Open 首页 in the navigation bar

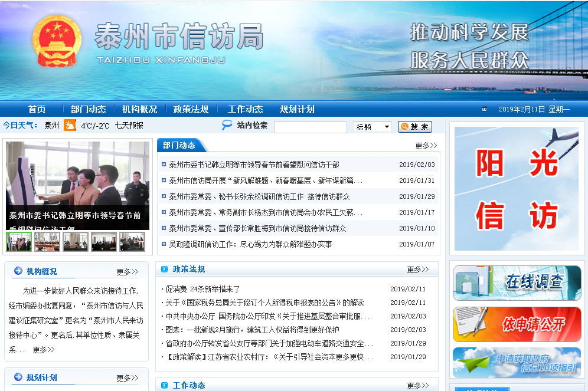click(37, 109)
